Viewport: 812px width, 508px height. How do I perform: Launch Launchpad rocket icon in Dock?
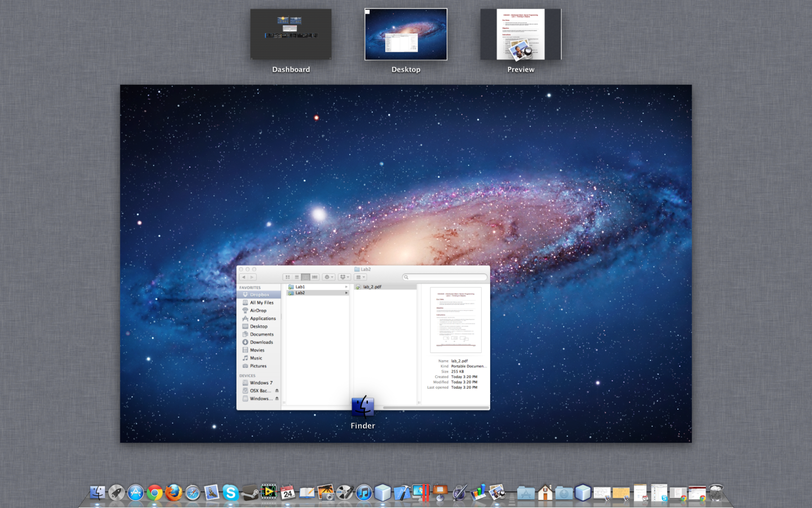116,492
